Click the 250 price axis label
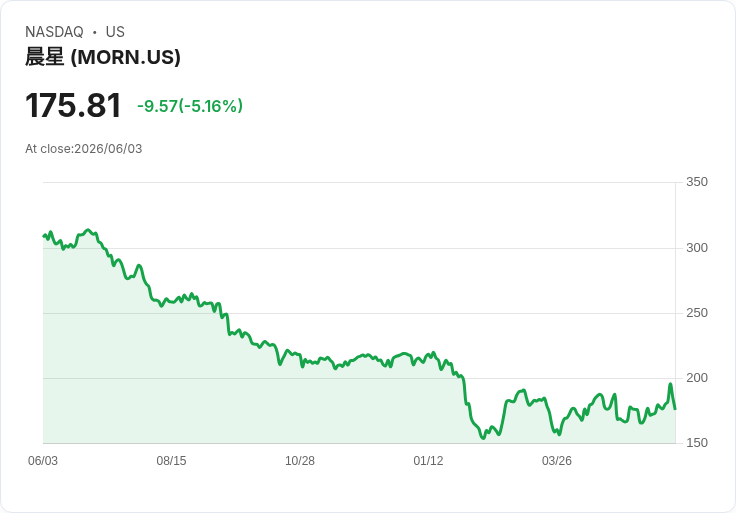This screenshot has width=736, height=513. click(697, 313)
